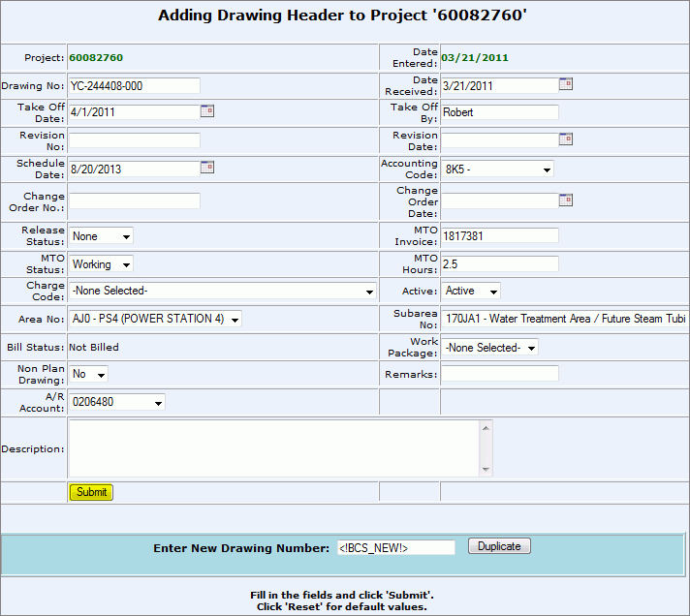This screenshot has width=690, height=616.
Task: Click into the Drawing No text field
Action: point(134,85)
